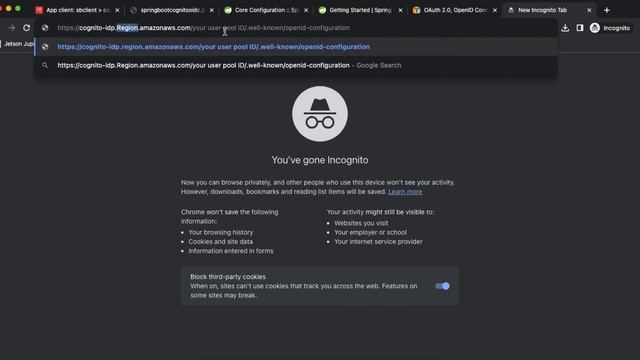Switch to springbootcognitooidc tab
640x360 pixels.
pyautogui.click(x=171, y=10)
